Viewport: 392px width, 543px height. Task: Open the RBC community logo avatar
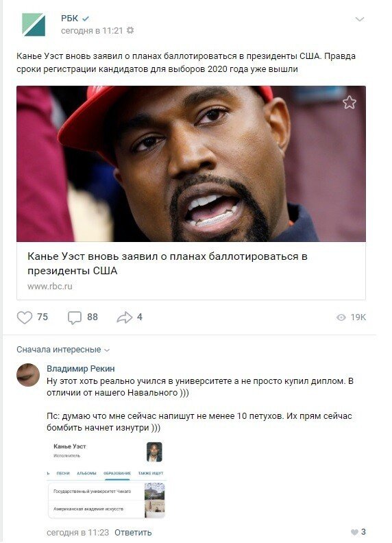click(x=34, y=25)
